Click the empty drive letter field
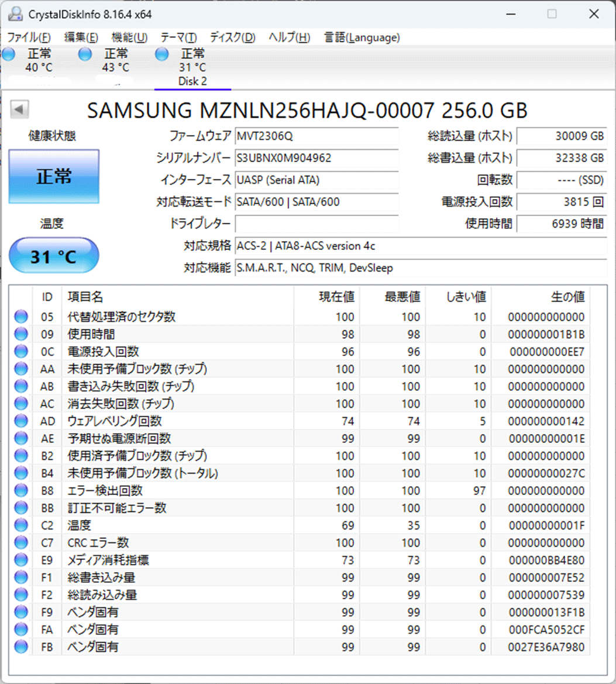This screenshot has height=684, width=616. pos(316,224)
